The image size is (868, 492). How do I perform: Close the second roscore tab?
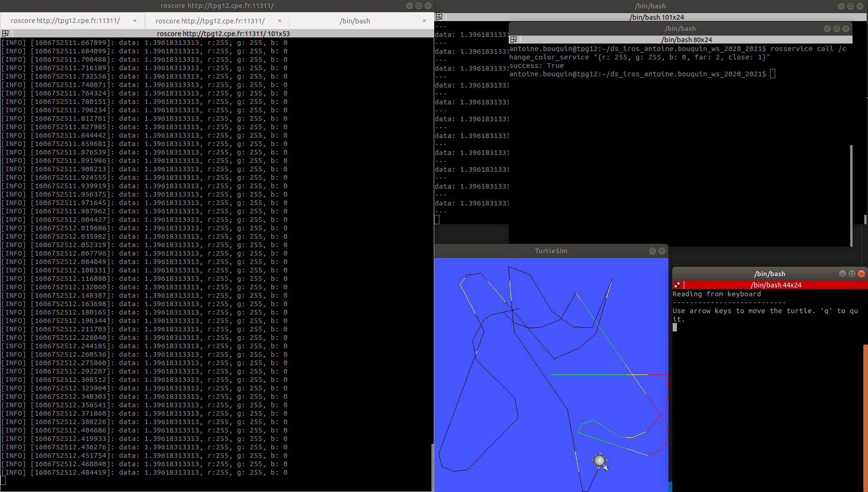[x=280, y=21]
